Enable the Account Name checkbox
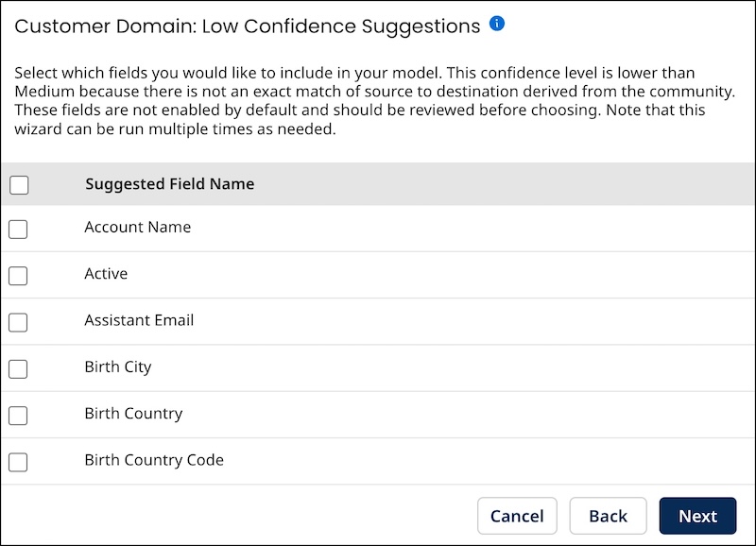756x546 pixels. click(17, 227)
